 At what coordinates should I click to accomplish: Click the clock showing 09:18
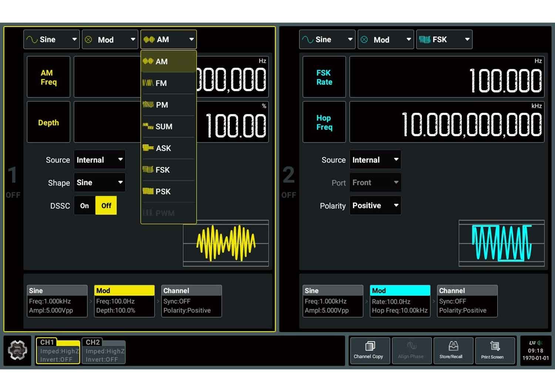click(535, 351)
